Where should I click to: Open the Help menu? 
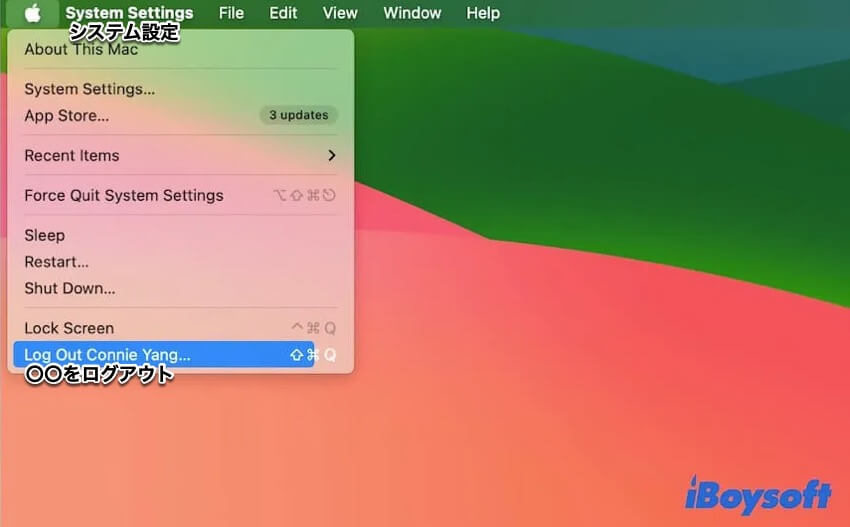[x=483, y=13]
